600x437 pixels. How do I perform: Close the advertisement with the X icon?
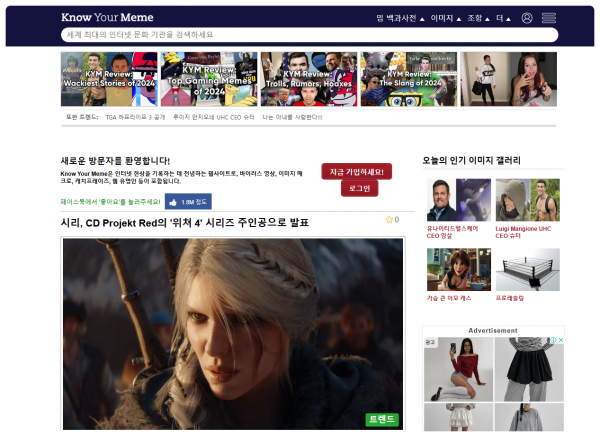[x=561, y=340]
